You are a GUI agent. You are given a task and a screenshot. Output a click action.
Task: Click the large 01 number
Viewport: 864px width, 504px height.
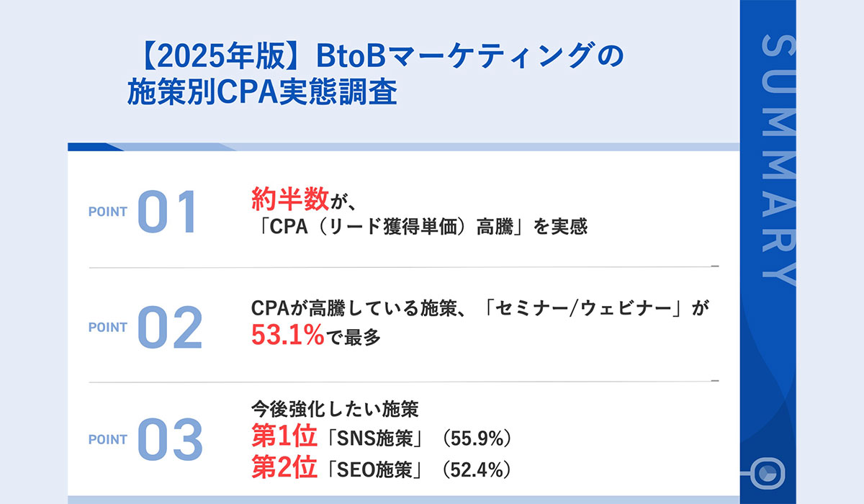pyautogui.click(x=166, y=212)
